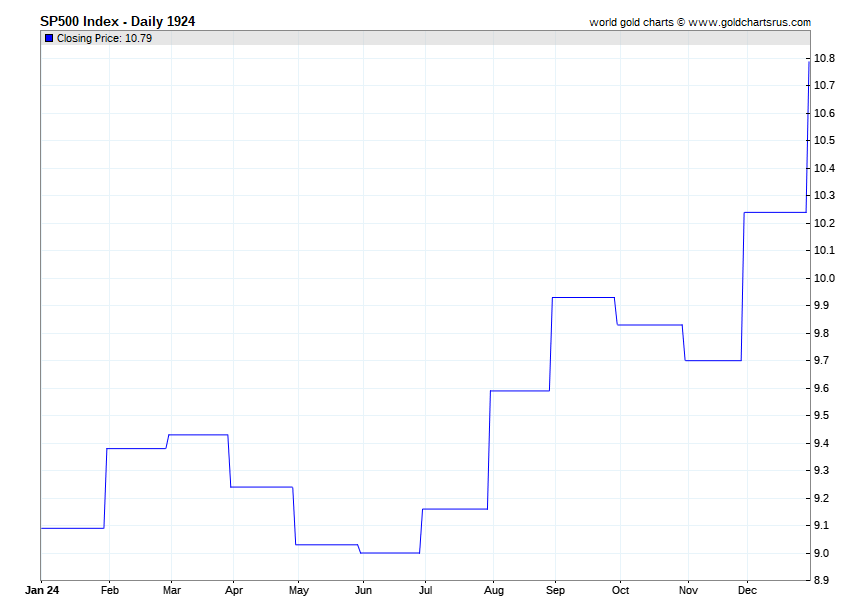Click the 9.5 y-axis value
The width and height of the screenshot is (850, 616).
pyautogui.click(x=821, y=415)
